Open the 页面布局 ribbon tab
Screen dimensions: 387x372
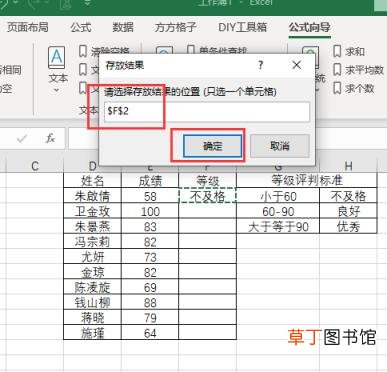coord(28,27)
